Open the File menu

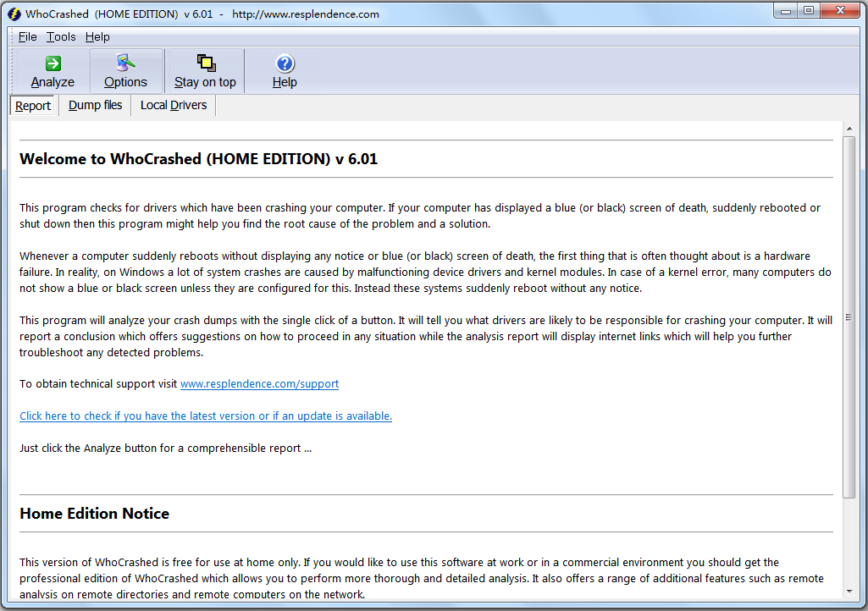click(28, 37)
